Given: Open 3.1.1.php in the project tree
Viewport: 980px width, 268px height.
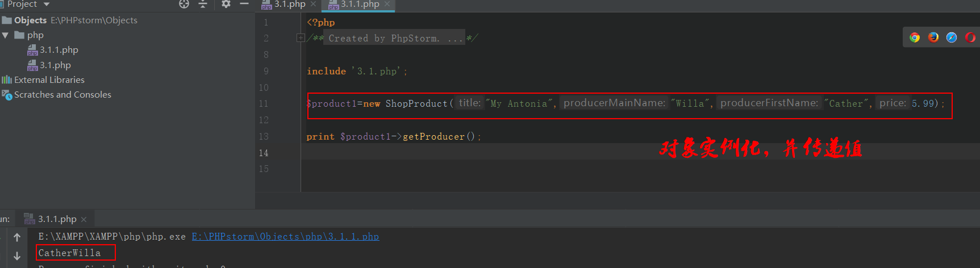Looking at the screenshot, I should 53,50.
